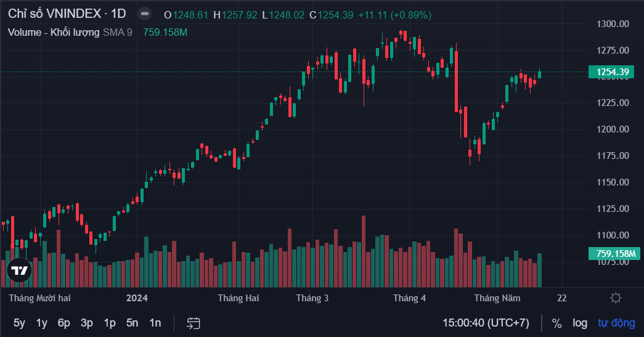The height and width of the screenshot is (337, 644).
Task: Click the current price label 1254.39
Action: pyautogui.click(x=611, y=72)
